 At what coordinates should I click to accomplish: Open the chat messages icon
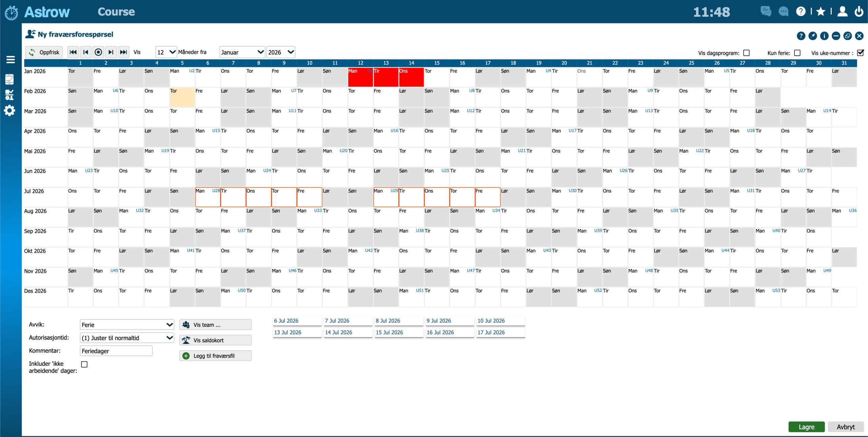766,11
